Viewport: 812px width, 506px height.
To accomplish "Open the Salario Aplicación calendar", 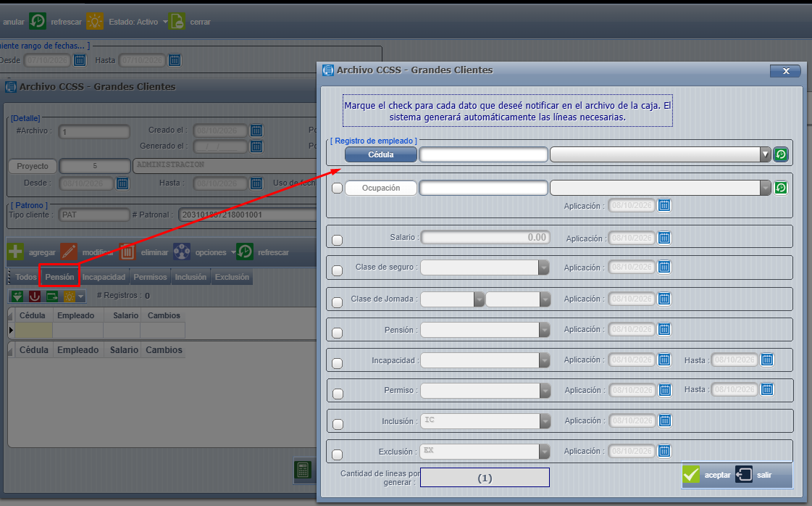I will coord(664,238).
